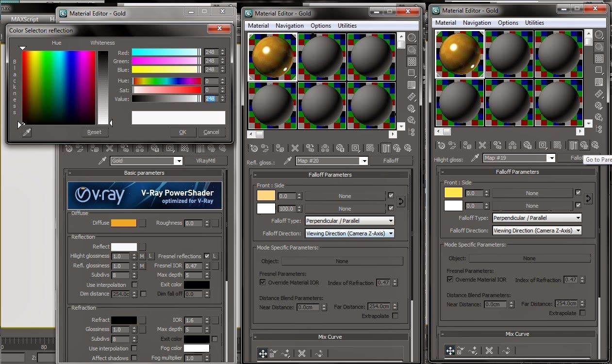Viewport: 612px width, 364px height.
Task: Toggle the checkered Background sample icon
Action: (369, 149)
